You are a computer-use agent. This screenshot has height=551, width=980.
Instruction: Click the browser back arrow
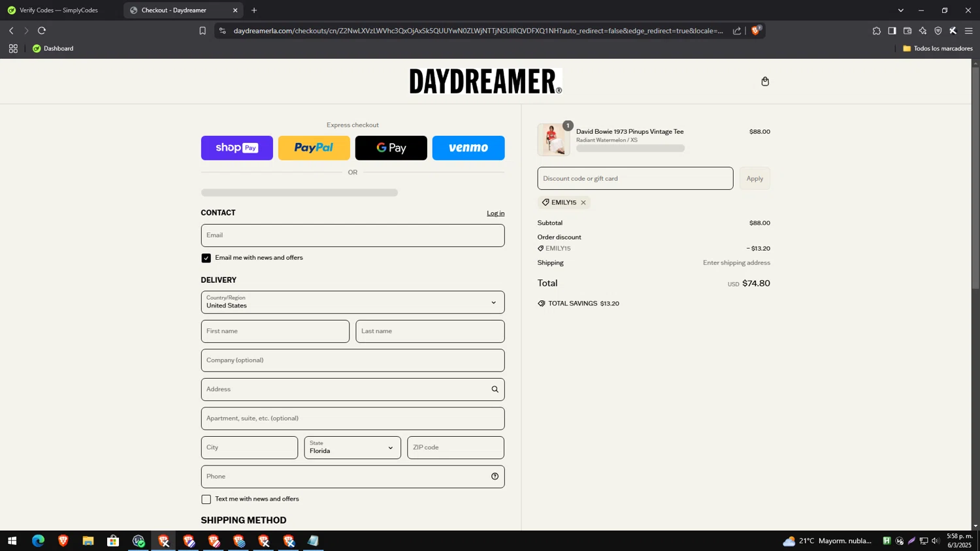(11, 31)
